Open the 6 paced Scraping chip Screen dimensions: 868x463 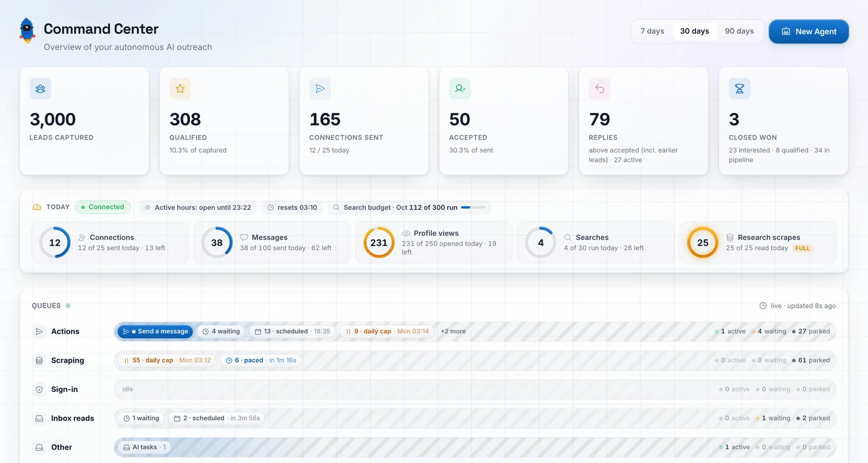click(261, 360)
